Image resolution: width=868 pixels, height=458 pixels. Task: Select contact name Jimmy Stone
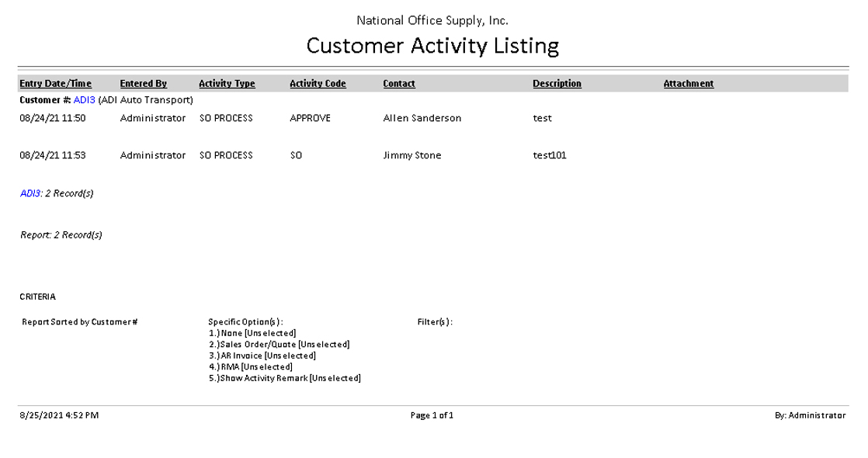[x=411, y=155]
